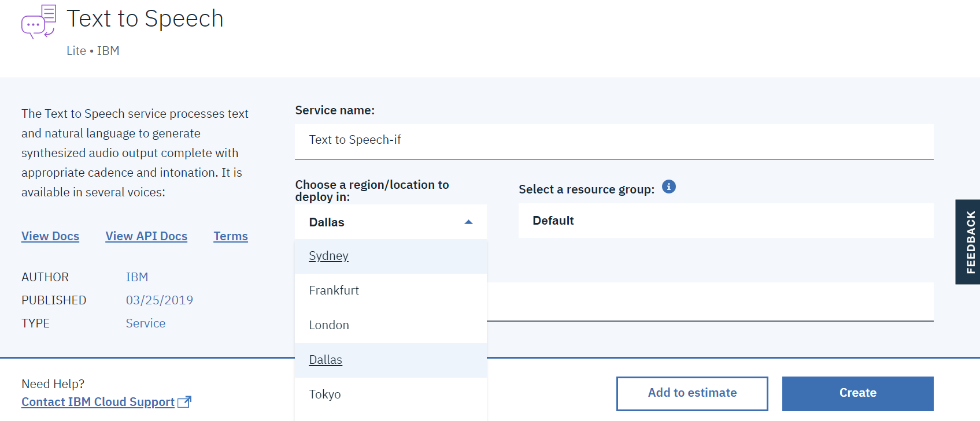Screen dimensions: 980x421
Task: Select Sydney from the region list
Action: (328, 256)
